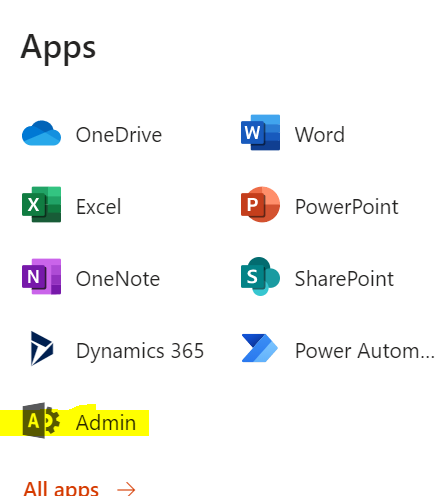
Task: Click the Dynamics 365 label
Action: pos(140,351)
